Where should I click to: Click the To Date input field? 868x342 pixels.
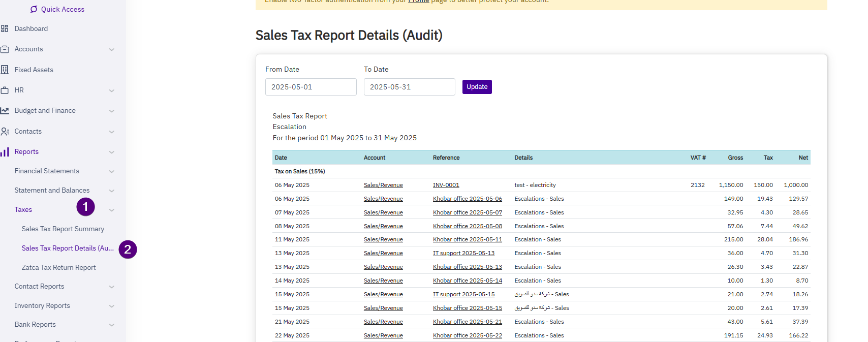[x=409, y=87]
